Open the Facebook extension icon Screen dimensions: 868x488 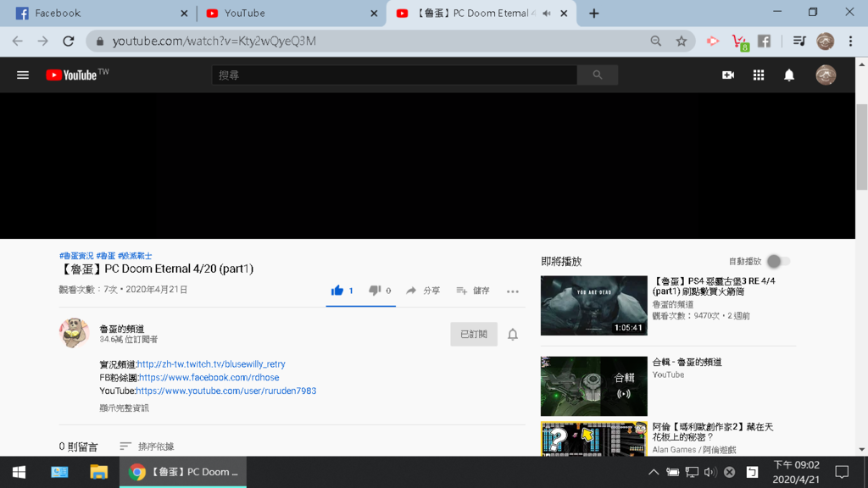[x=764, y=41]
